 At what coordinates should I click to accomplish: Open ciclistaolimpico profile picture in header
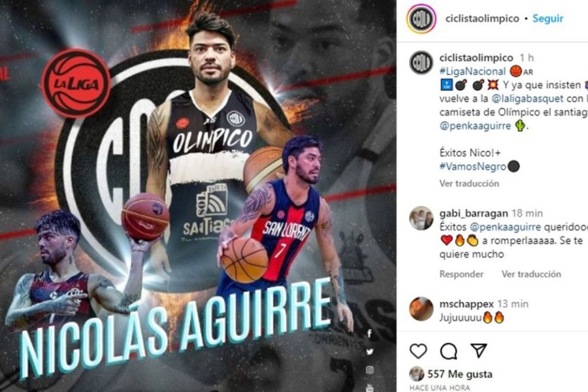[x=421, y=18]
